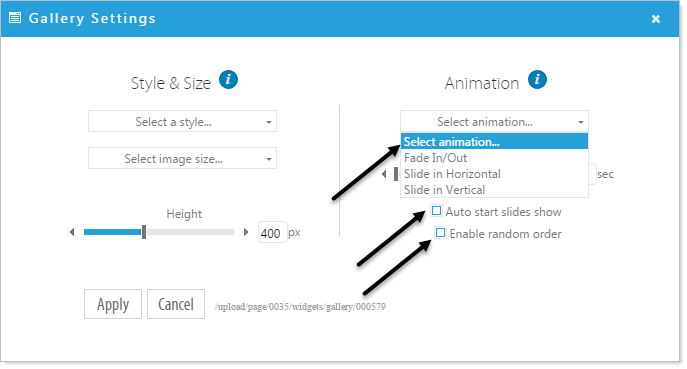The width and height of the screenshot is (687, 369).
Task: Click the Enable random order label
Action: coord(505,234)
